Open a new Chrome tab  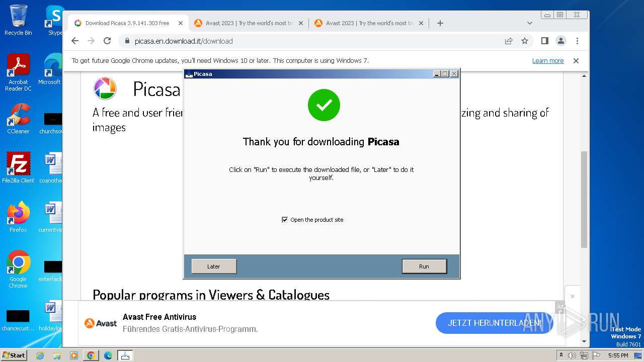point(440,23)
